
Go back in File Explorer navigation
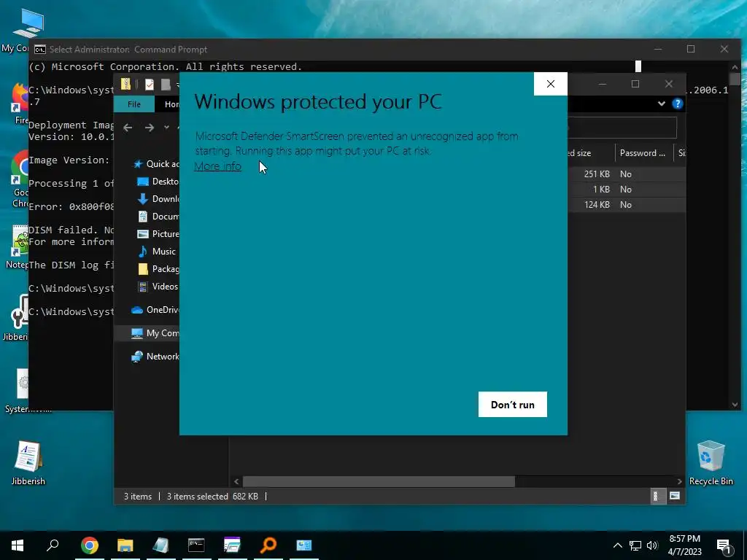pyautogui.click(x=128, y=127)
